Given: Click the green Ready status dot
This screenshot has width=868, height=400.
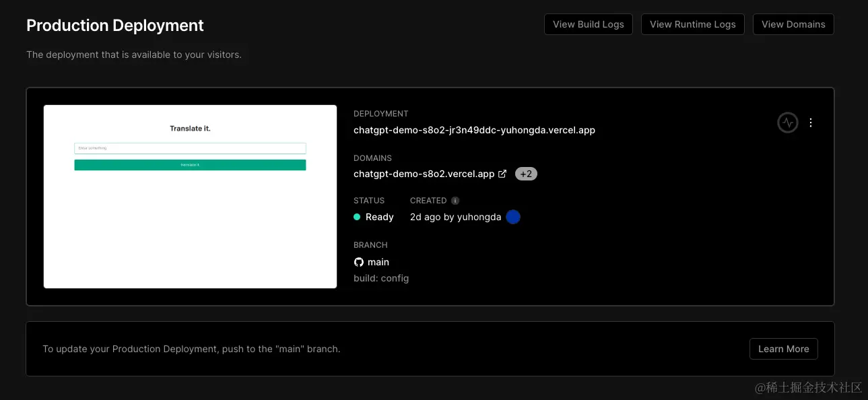Looking at the screenshot, I should pos(357,217).
